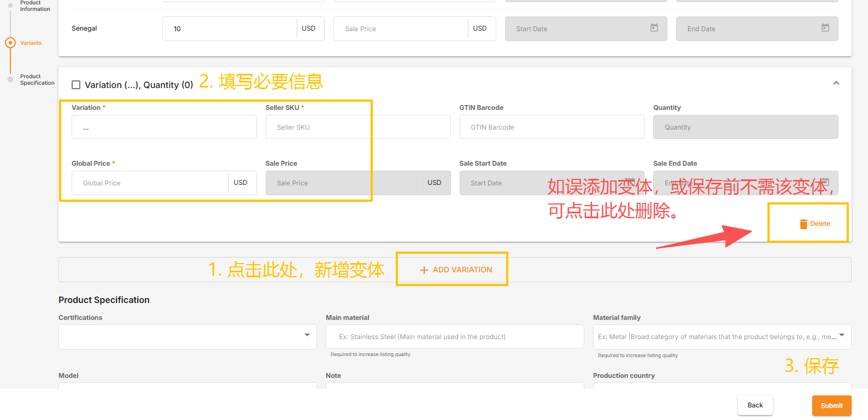Click the Back button
The image size is (868, 420).
[755, 405]
